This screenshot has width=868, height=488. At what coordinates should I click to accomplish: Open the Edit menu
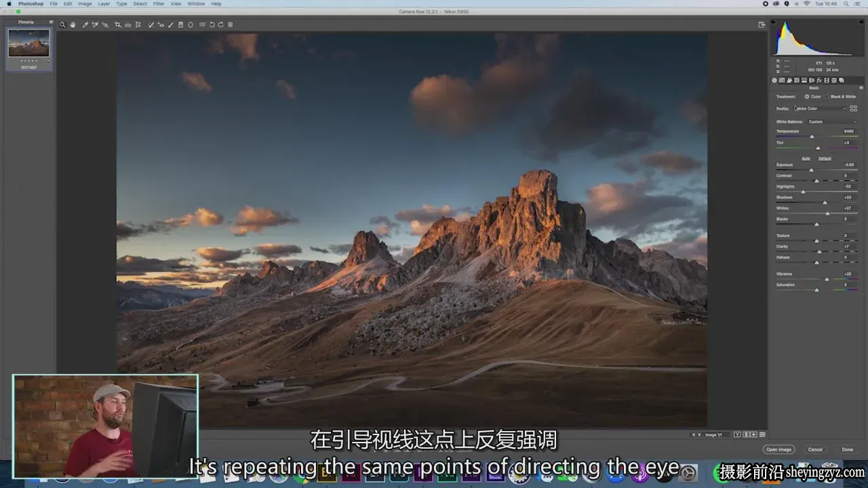tap(68, 4)
